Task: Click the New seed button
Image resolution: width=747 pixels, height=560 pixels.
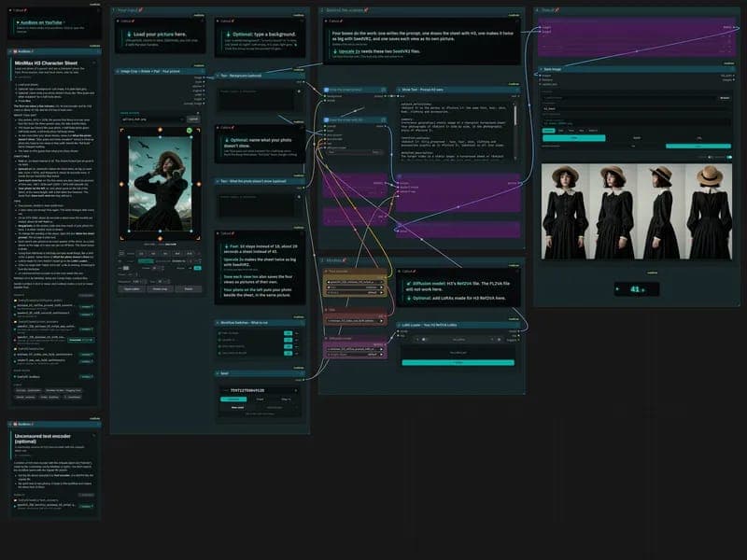Action: click(x=237, y=408)
